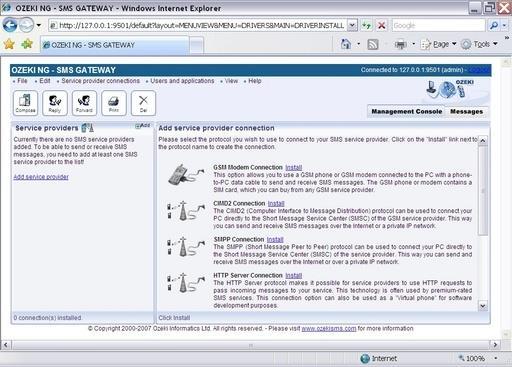This screenshot has height=367, width=512.
Task: Click the Add service provider link
Action: click(41, 177)
